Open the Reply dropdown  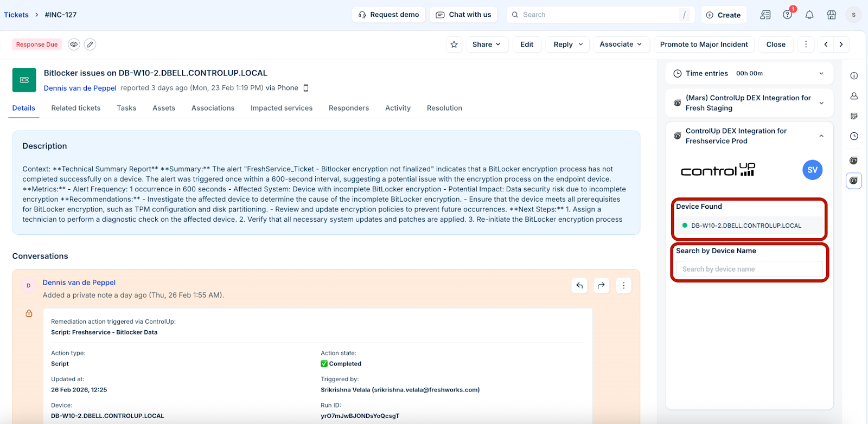coord(568,44)
